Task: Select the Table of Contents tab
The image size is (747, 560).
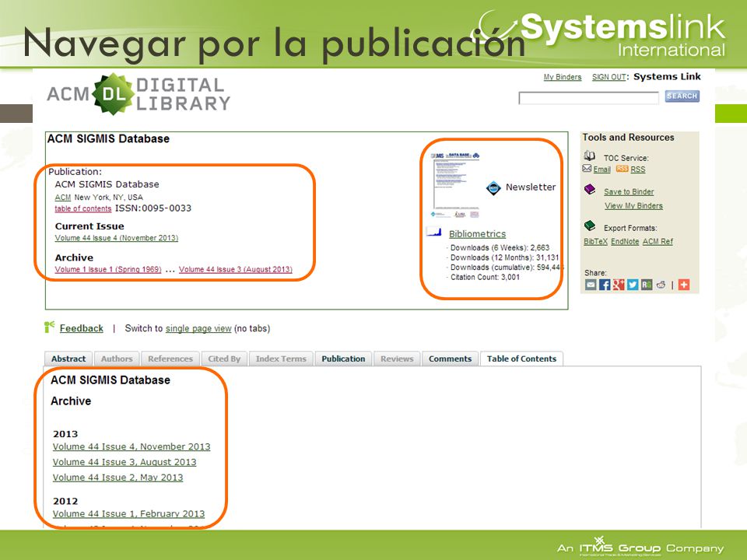Action: (521, 359)
